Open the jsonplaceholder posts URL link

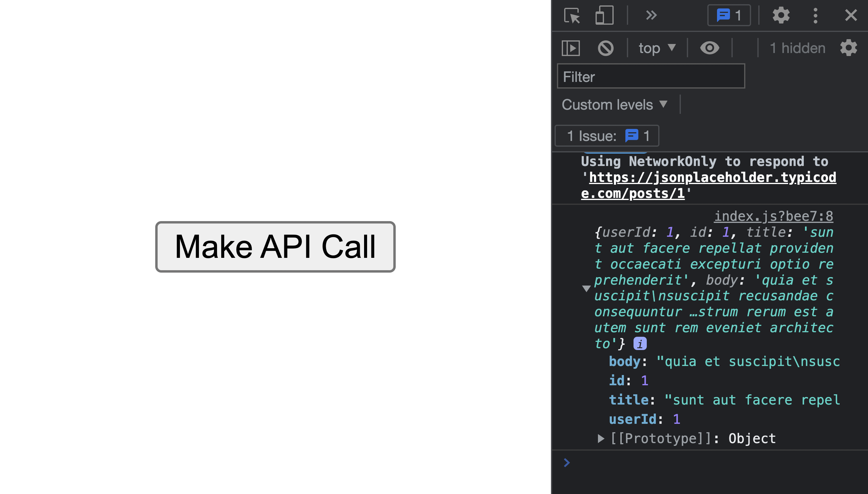[712, 178]
